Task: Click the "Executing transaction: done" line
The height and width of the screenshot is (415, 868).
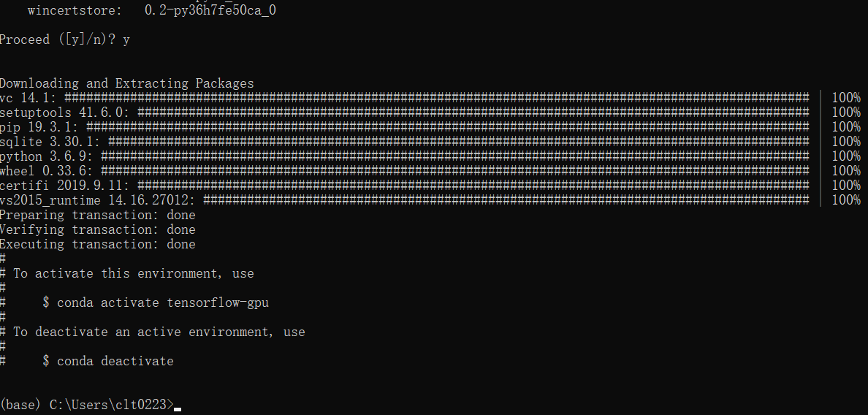Action: click(x=97, y=244)
